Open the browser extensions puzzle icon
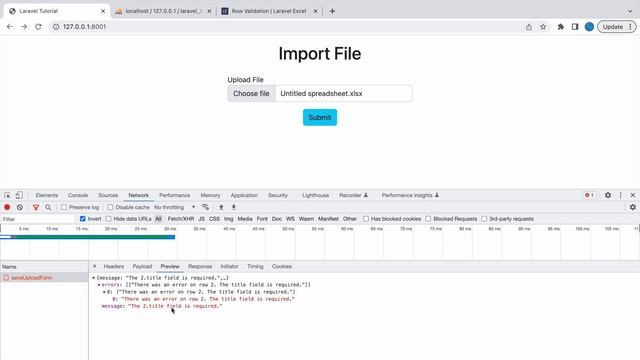This screenshot has width=640, height=360. pos(560,27)
